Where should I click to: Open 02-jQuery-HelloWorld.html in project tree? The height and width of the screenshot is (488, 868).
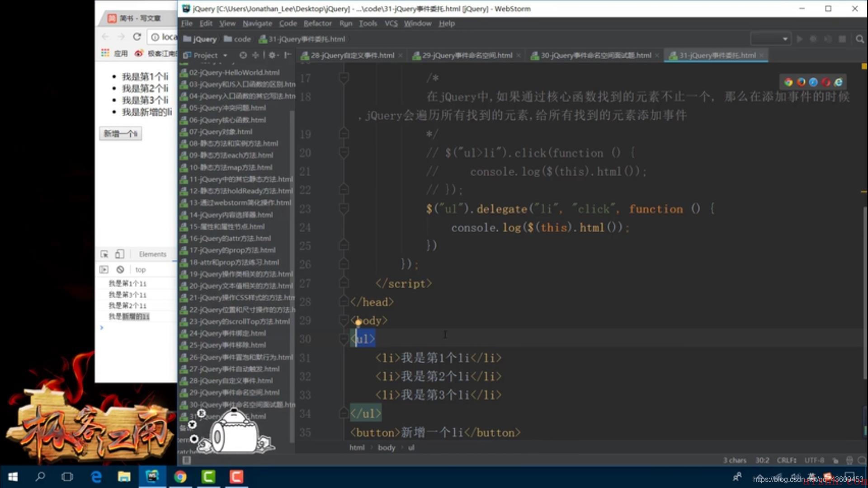(234, 72)
